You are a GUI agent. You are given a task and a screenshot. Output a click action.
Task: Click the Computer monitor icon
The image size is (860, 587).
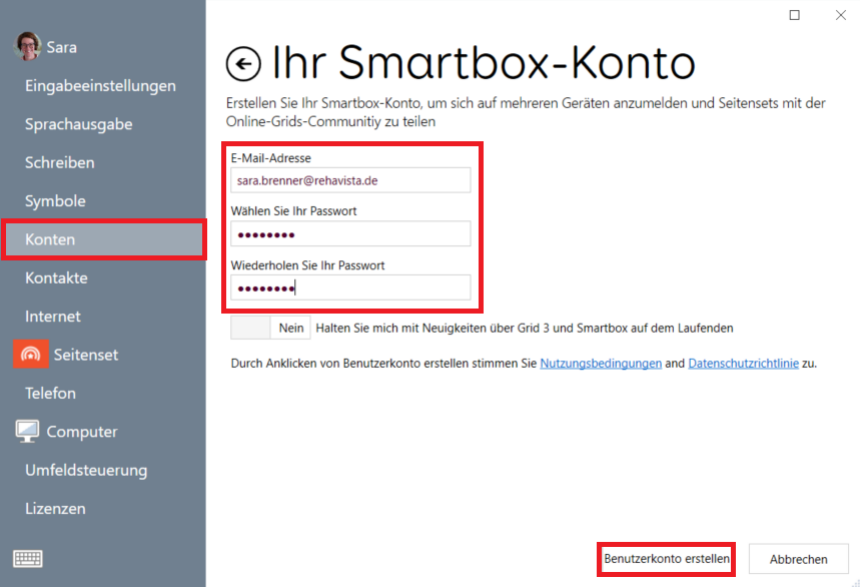tap(27, 431)
